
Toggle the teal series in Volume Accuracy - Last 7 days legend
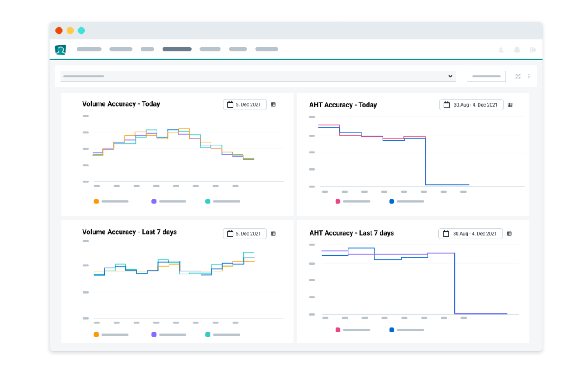(x=208, y=334)
